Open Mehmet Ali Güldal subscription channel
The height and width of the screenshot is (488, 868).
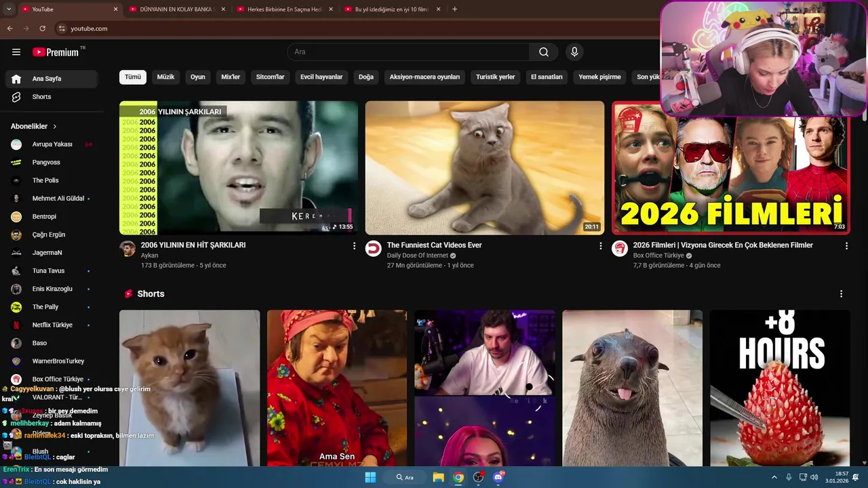pos(51,199)
